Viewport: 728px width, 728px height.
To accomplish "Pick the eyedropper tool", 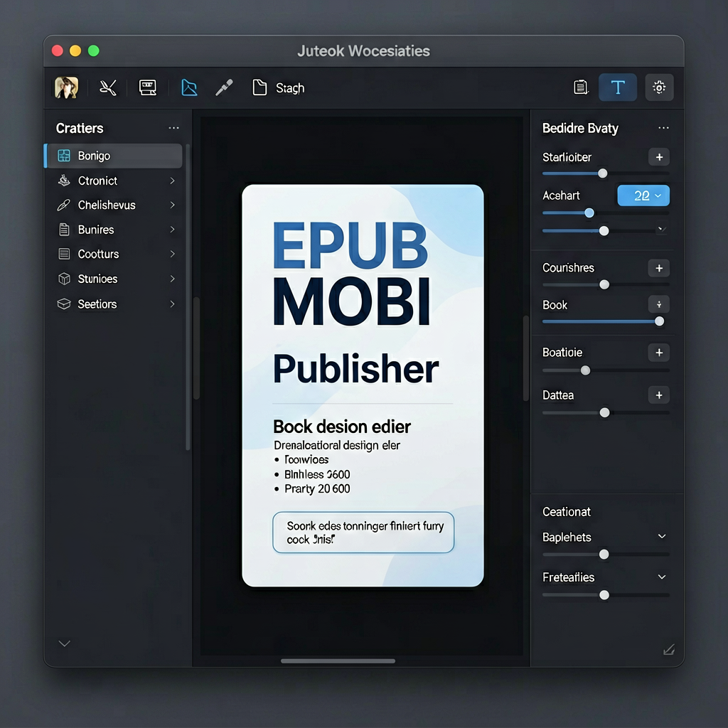I will click(224, 87).
